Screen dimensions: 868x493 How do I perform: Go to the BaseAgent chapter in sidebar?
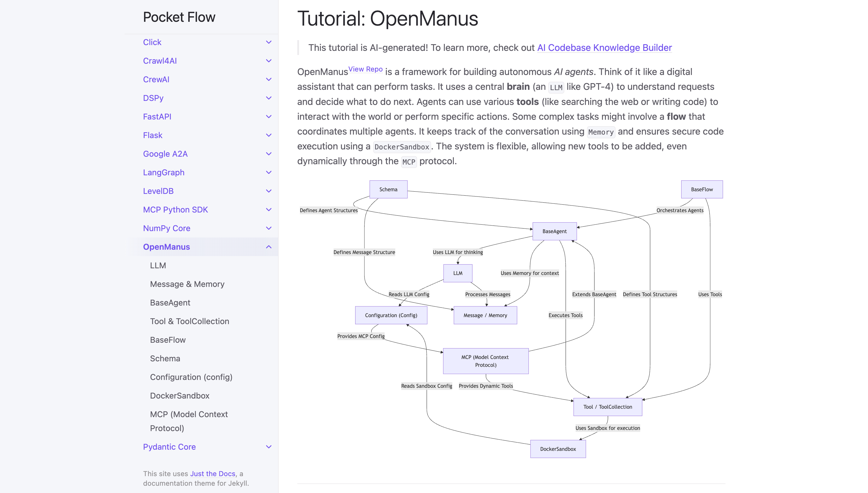[x=170, y=303]
